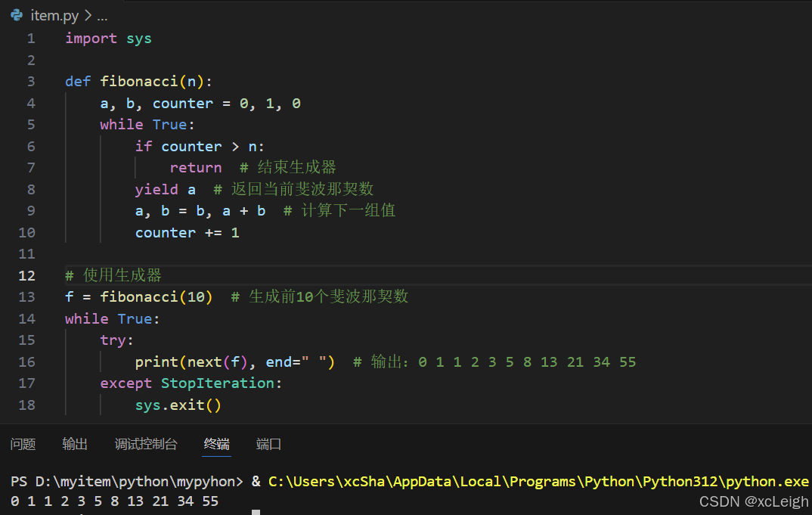Click the comment '# 返回当前斐波那契数'
Screen dimensions: 812x515
pos(293,189)
